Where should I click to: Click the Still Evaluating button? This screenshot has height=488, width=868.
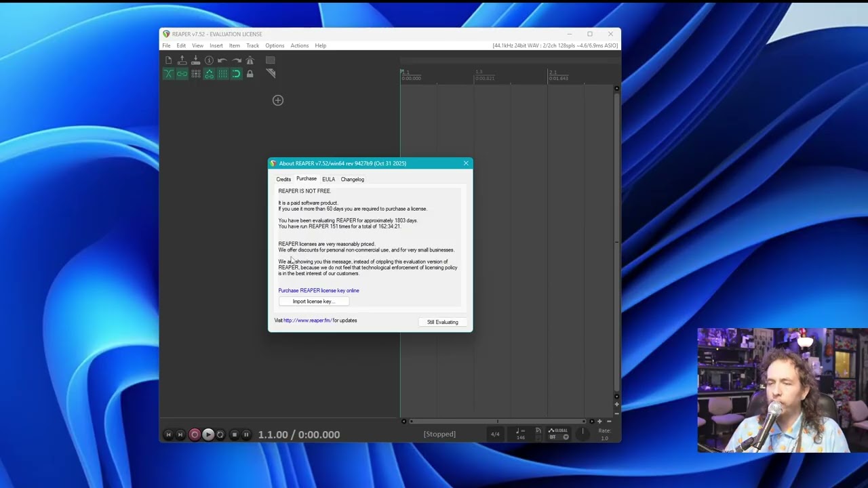tap(443, 322)
